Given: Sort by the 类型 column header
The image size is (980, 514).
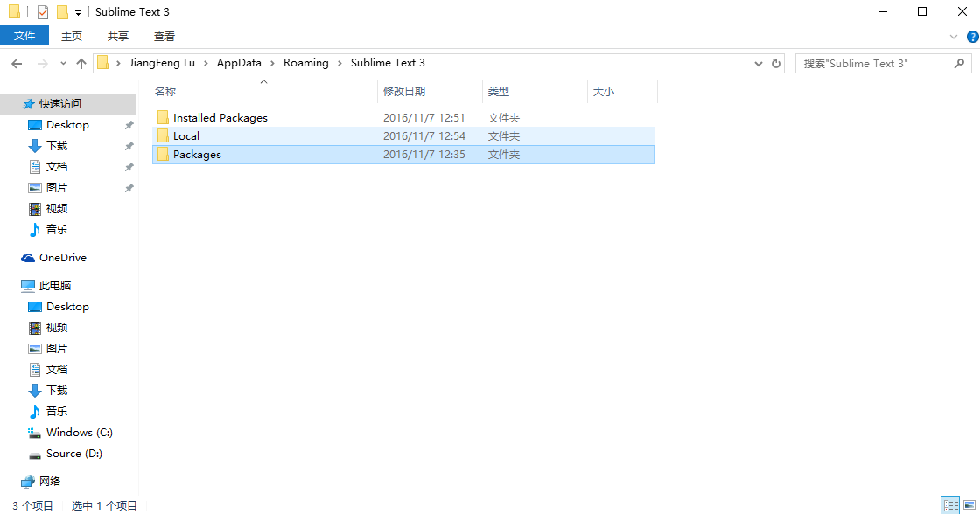Looking at the screenshot, I should tap(498, 91).
